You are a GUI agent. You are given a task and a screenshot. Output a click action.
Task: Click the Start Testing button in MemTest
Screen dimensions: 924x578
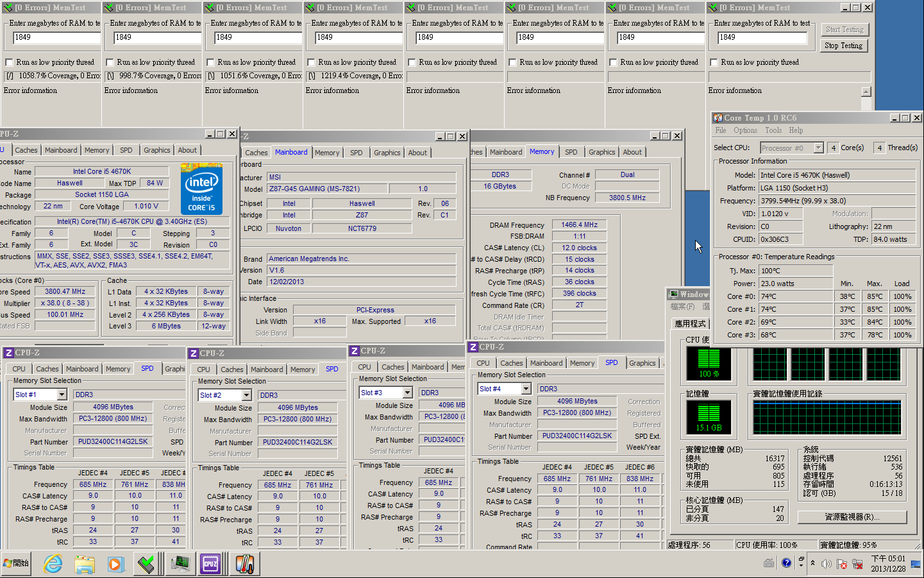[844, 30]
